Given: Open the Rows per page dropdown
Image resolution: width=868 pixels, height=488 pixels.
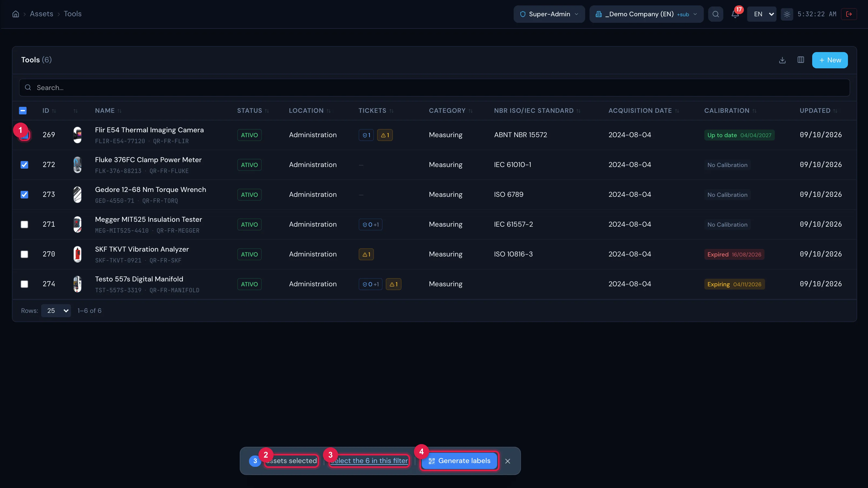Looking at the screenshot, I should tap(56, 311).
